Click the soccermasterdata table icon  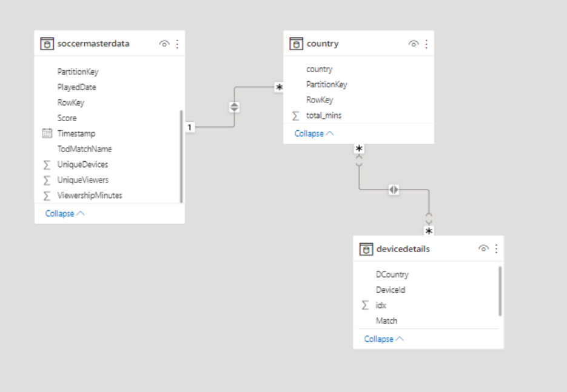pyautogui.click(x=47, y=44)
